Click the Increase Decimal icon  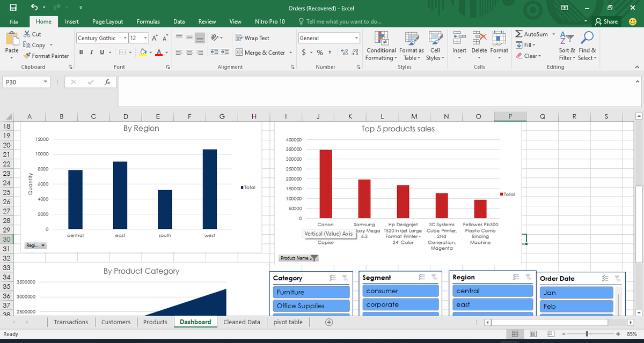tap(345, 53)
